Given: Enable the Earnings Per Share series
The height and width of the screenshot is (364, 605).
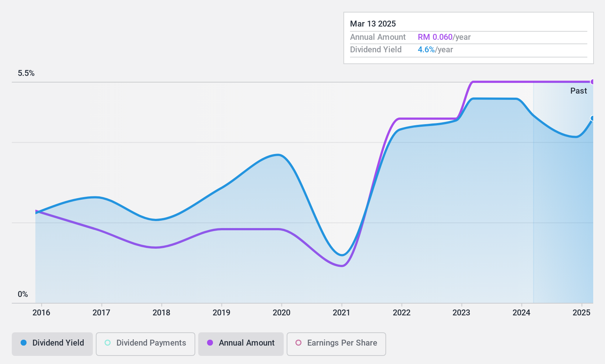Looking at the screenshot, I should [336, 344].
